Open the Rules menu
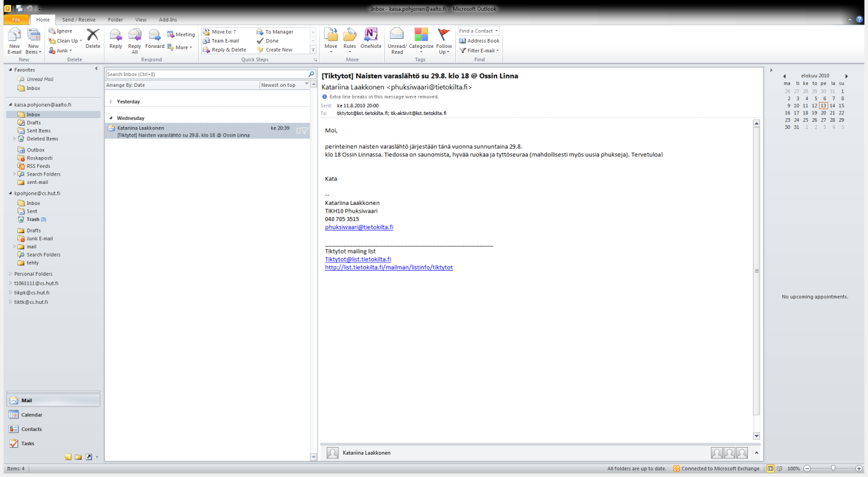The height and width of the screenshot is (477, 868). pos(350,41)
